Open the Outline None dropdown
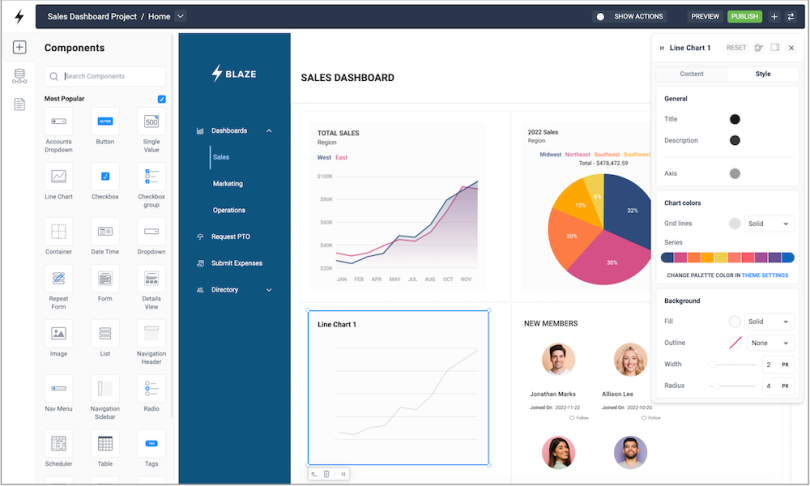Viewport: 810px width, 486px height. pos(770,343)
